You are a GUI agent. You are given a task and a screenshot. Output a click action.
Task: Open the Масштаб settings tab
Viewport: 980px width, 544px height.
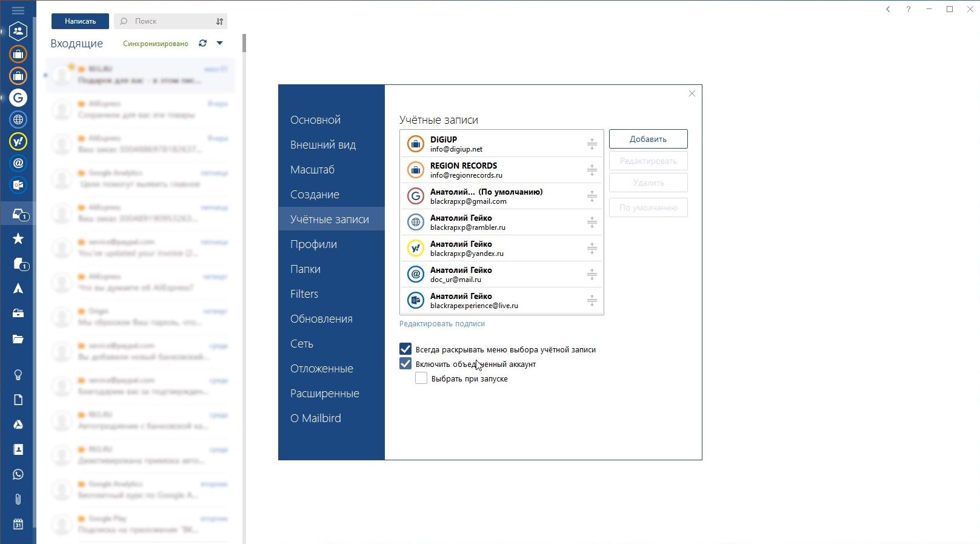(x=332, y=170)
